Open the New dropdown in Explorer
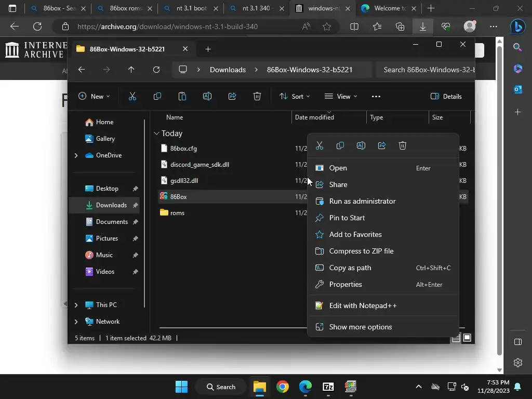The height and width of the screenshot is (399, 532). coord(94,96)
